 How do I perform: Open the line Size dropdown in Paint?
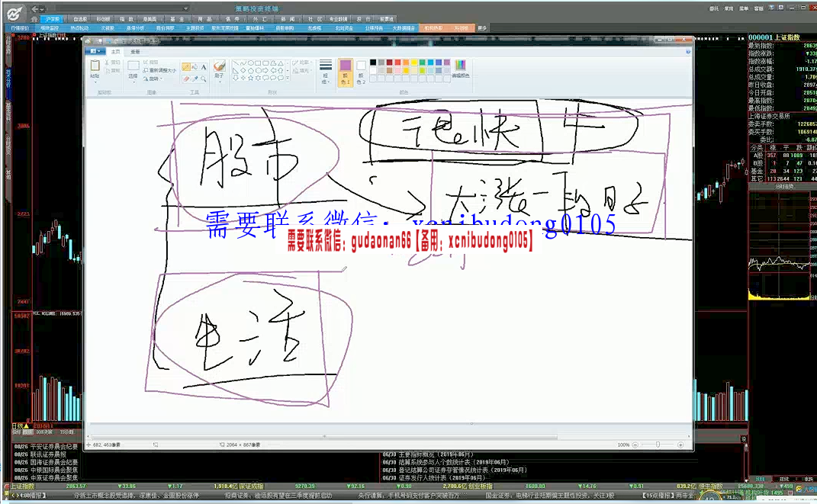(326, 72)
